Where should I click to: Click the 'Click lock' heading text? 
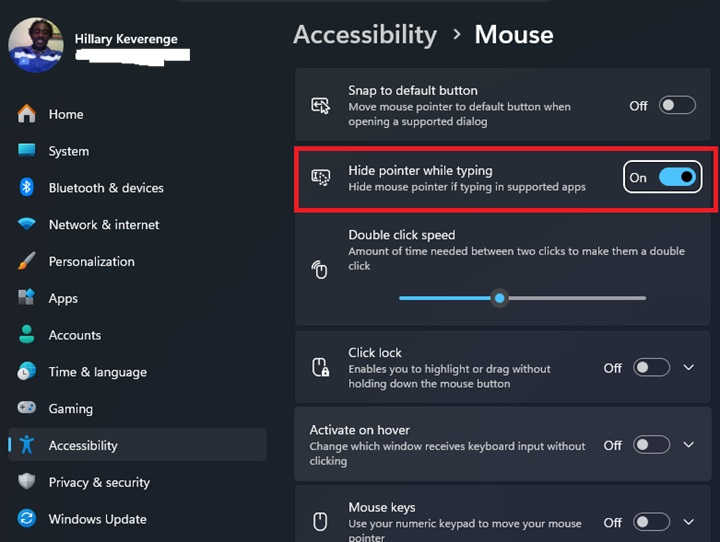(375, 352)
